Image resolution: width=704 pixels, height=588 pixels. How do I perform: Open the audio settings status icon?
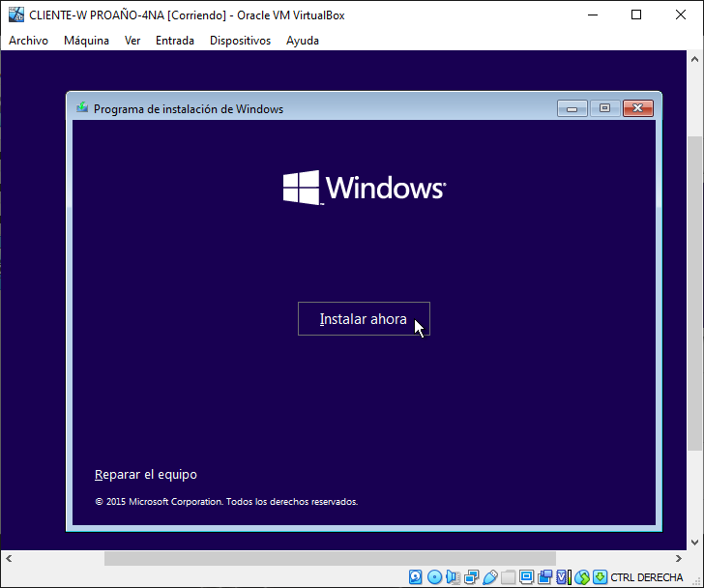tap(453, 576)
